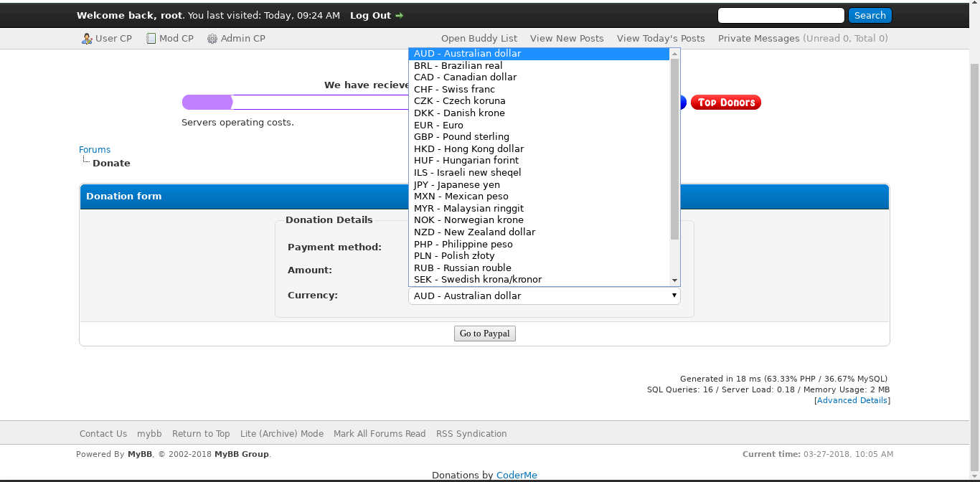Click the purple donation progress bar

tap(208, 103)
